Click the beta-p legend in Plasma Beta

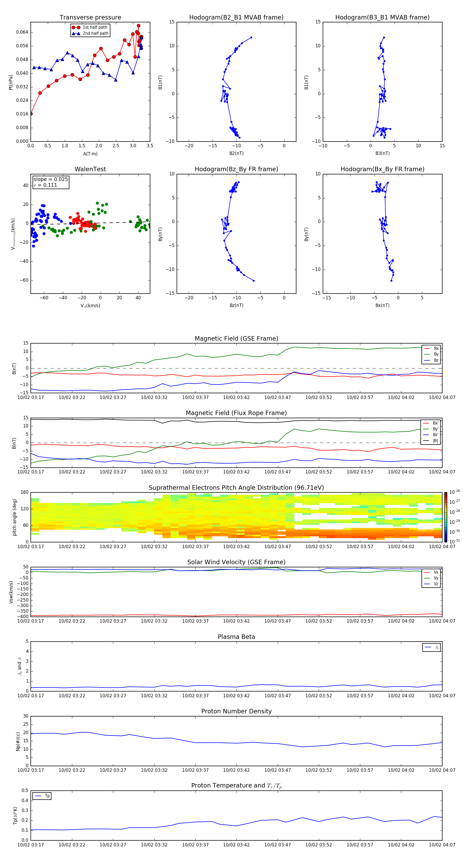pyautogui.click(x=431, y=648)
